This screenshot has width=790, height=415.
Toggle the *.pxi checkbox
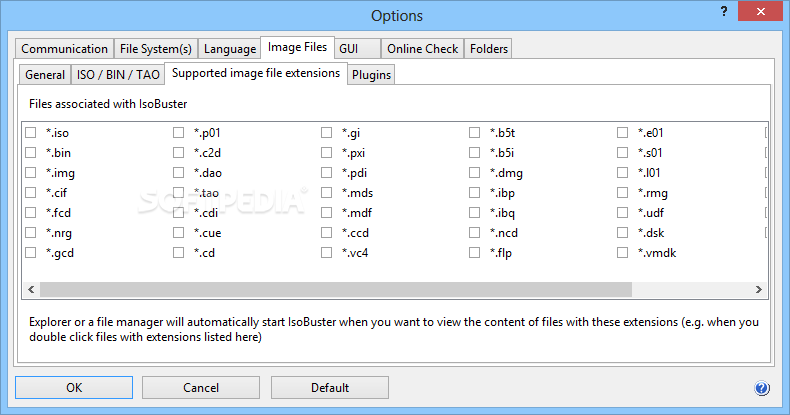[x=326, y=153]
